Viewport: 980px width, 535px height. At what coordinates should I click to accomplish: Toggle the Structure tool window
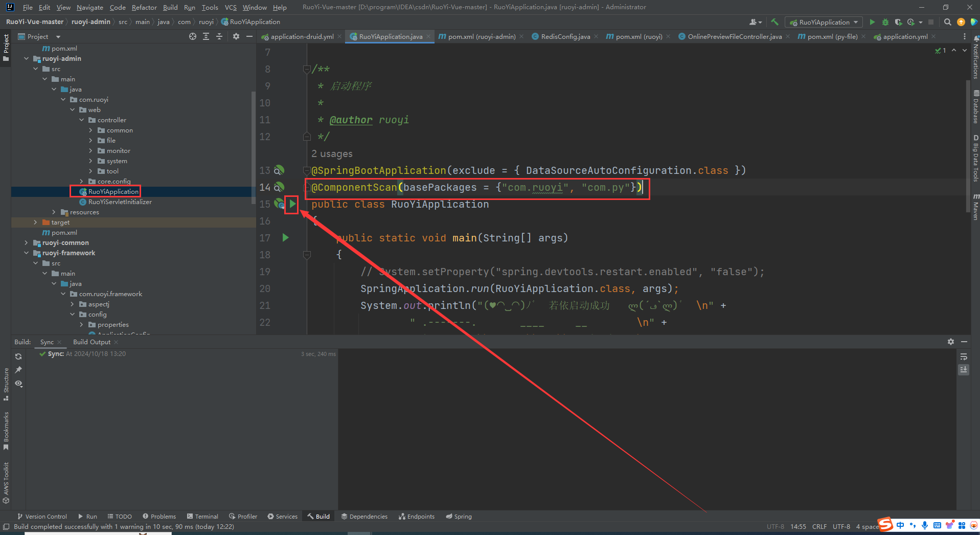pos(6,384)
